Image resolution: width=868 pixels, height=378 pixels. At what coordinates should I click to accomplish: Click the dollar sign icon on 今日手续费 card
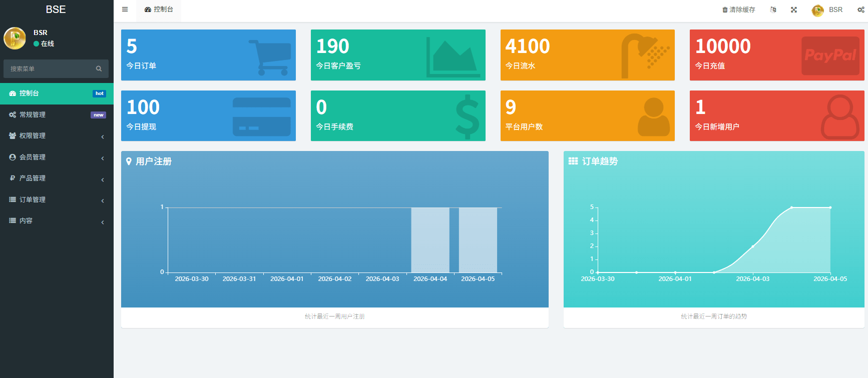pos(467,116)
